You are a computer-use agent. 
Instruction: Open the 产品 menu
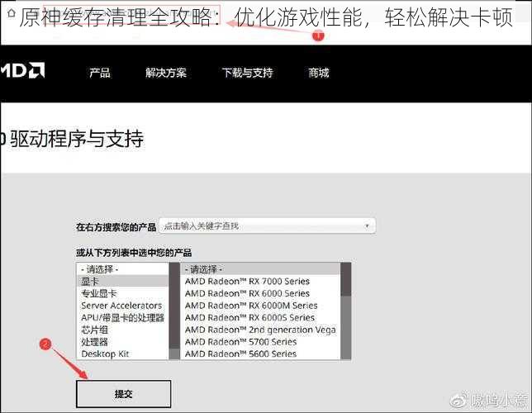100,73
